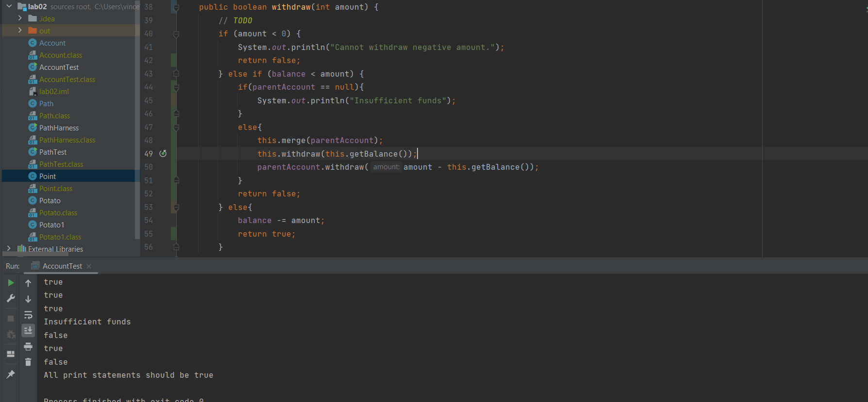Select the AccountTest run tab
868x402 pixels.
(62, 266)
